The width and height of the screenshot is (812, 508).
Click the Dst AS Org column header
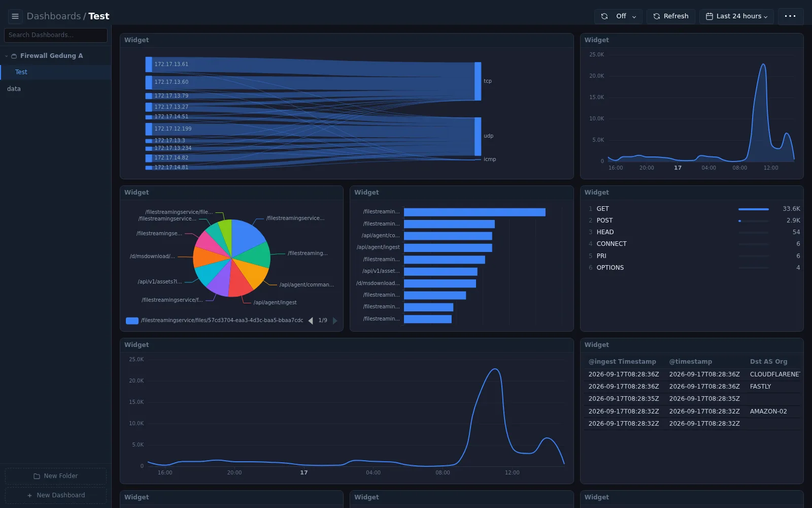coord(768,362)
